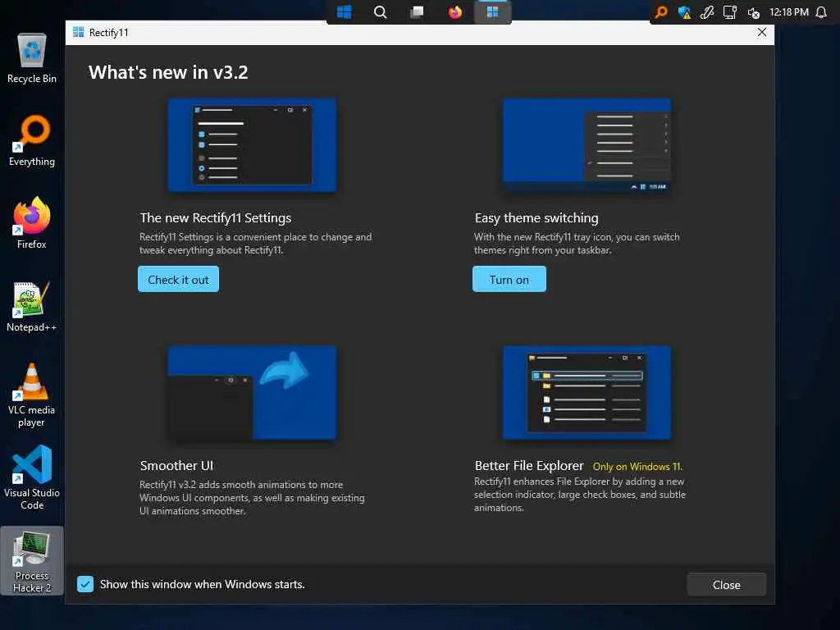This screenshot has height=630, width=840.
Task: Click the Better File Explorer preview image
Action: [x=587, y=393]
